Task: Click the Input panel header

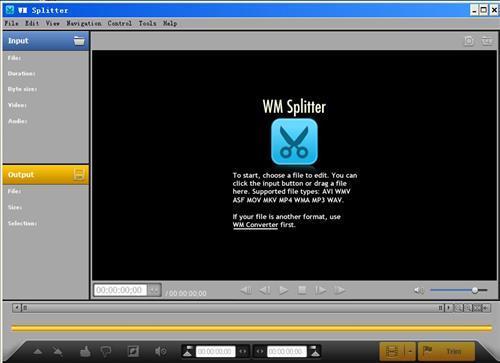Action: (x=46, y=41)
